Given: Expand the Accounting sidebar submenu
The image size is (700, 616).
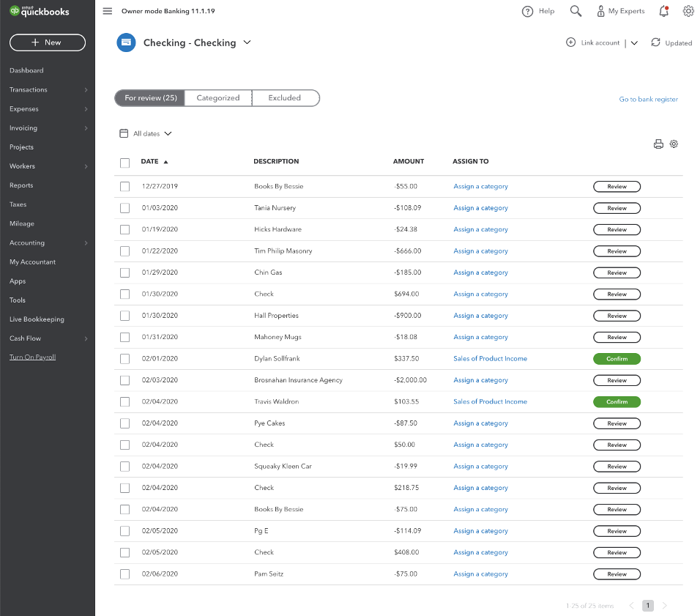Looking at the screenshot, I should click(x=86, y=243).
